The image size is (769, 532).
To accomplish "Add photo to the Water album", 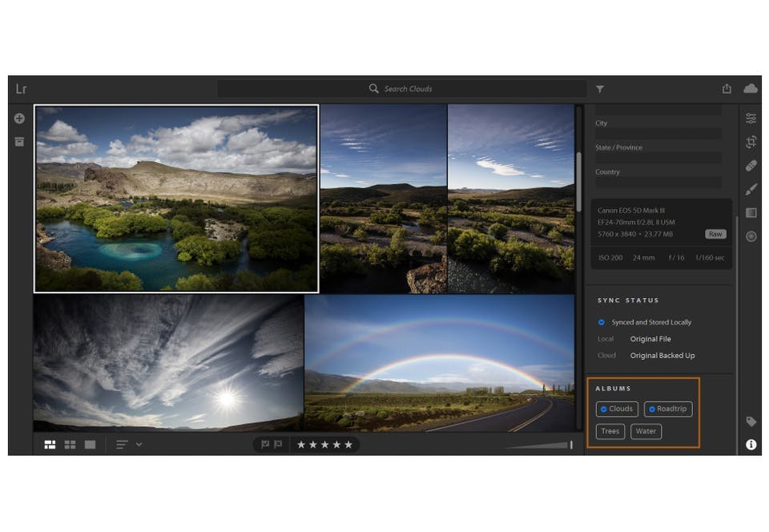I will 646,431.
